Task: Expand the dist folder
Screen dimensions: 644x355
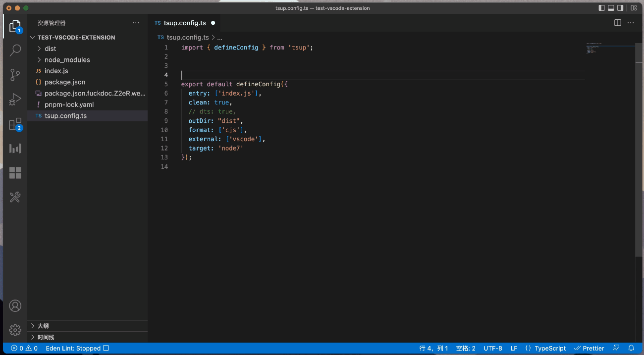Action: pos(87,49)
